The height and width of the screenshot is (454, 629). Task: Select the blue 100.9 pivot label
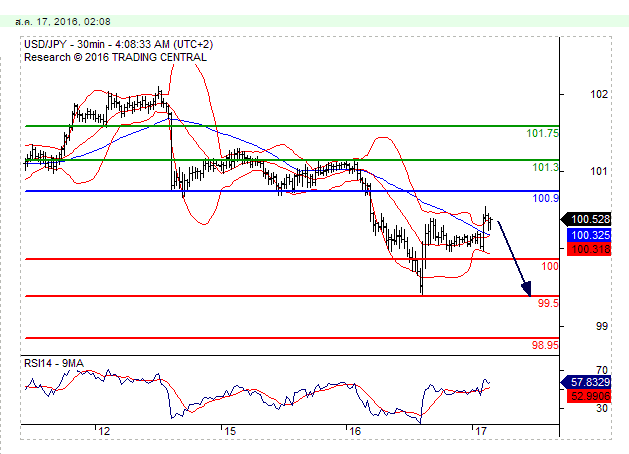(x=545, y=198)
